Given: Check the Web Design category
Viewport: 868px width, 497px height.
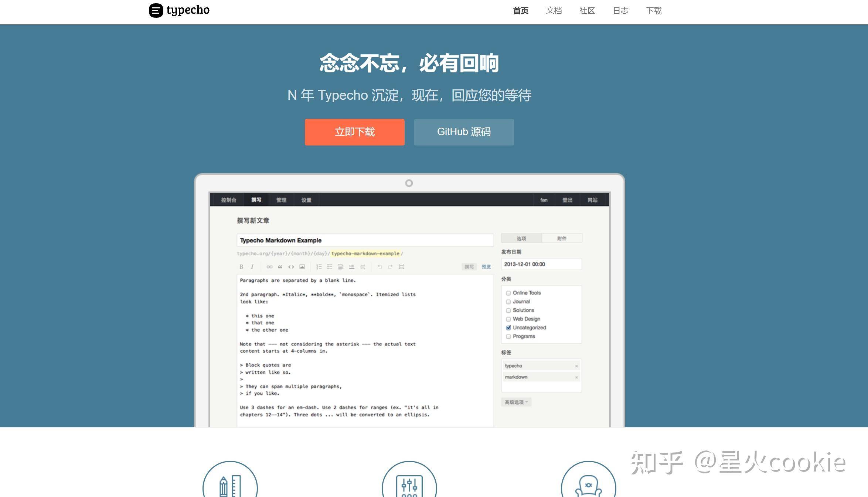Looking at the screenshot, I should pyautogui.click(x=508, y=319).
